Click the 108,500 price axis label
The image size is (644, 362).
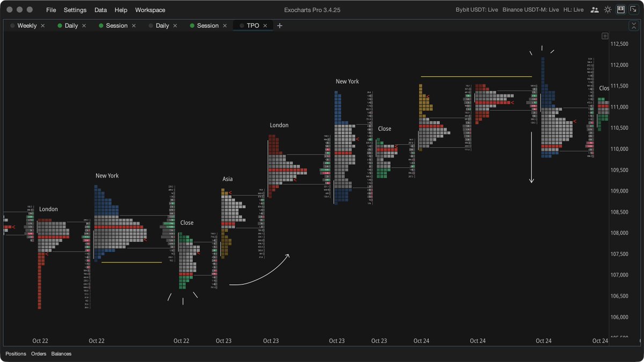[x=620, y=212]
